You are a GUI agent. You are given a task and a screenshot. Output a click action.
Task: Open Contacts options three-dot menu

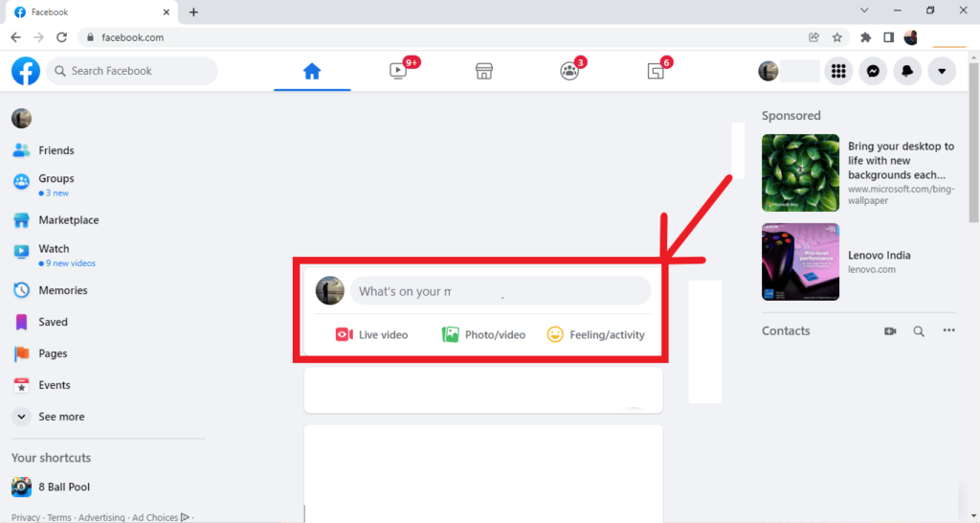pyautogui.click(x=948, y=331)
